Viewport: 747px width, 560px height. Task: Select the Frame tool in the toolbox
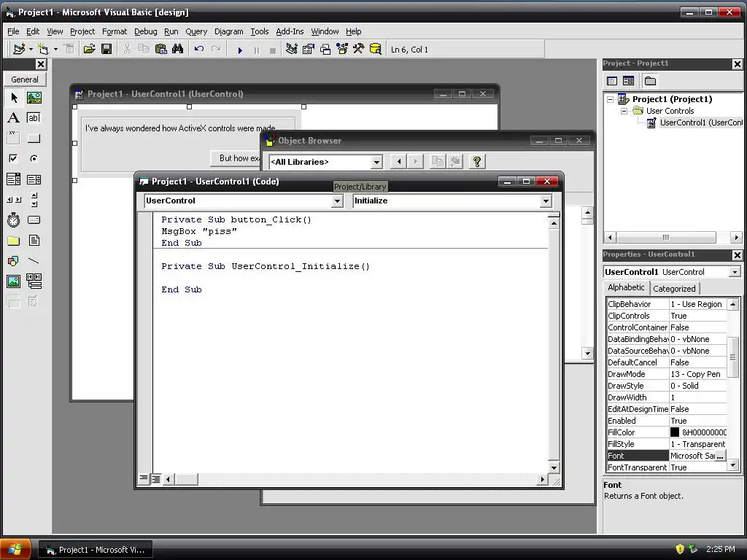point(14,139)
